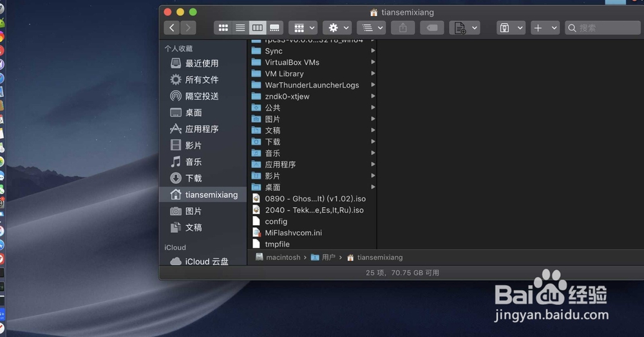Screen dimensions: 644x337
Task: Select the WarThunderLauncherLogs folder
Action: [312, 85]
